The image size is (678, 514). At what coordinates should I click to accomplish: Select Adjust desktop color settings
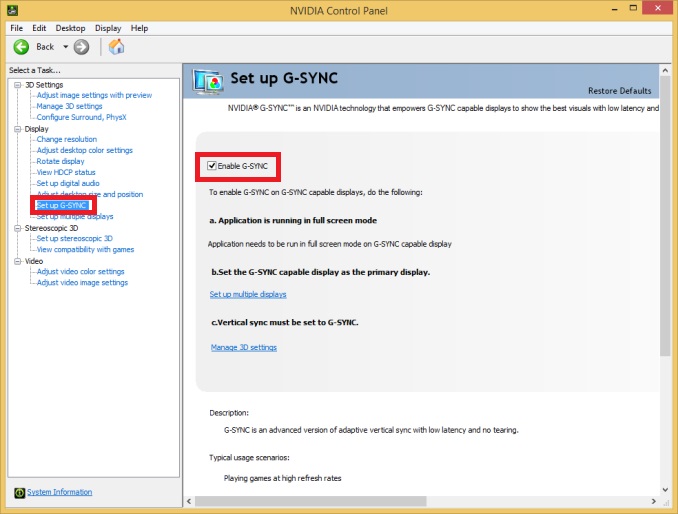click(84, 150)
